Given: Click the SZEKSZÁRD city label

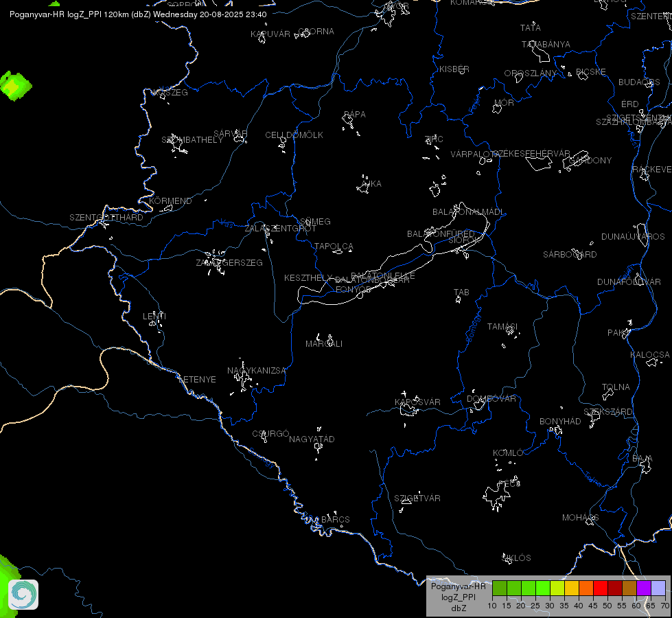Looking at the screenshot, I should pos(608,412).
